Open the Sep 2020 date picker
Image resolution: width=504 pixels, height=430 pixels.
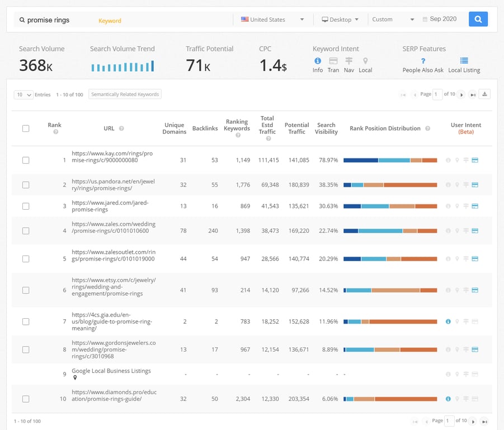(x=440, y=19)
